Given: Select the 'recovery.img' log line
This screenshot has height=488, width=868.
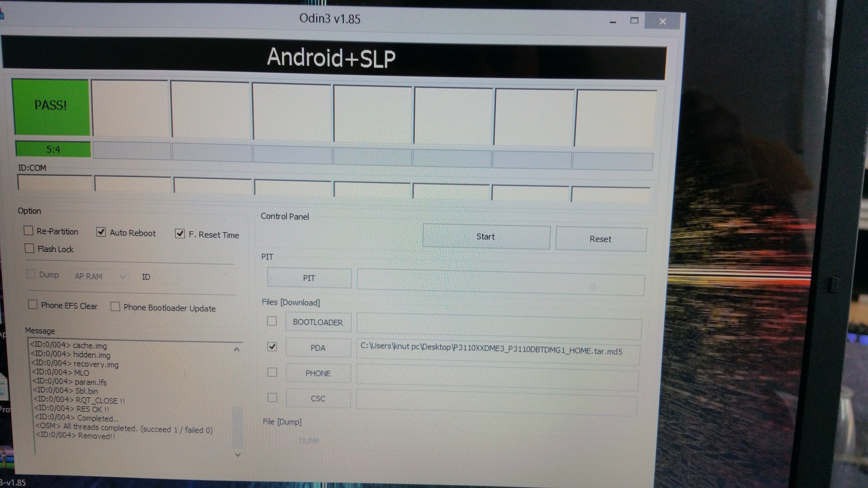Looking at the screenshot, I should 75,364.
